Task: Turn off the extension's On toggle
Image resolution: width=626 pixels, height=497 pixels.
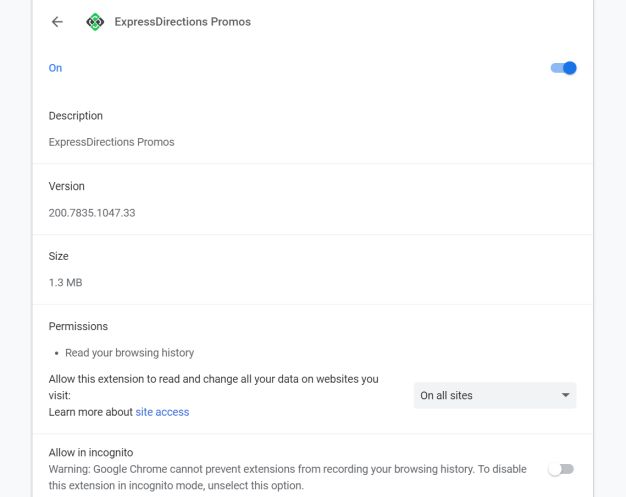Action: click(564, 68)
